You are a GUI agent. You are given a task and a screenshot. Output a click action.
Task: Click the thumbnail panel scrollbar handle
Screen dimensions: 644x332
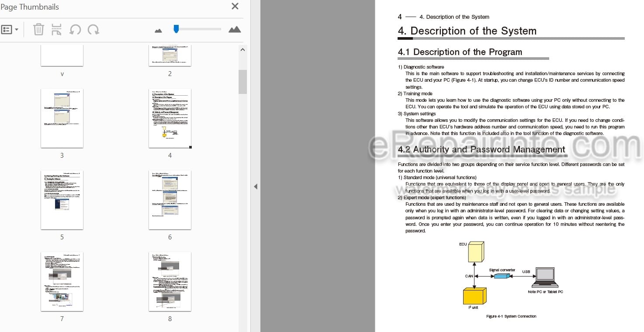[x=243, y=82]
